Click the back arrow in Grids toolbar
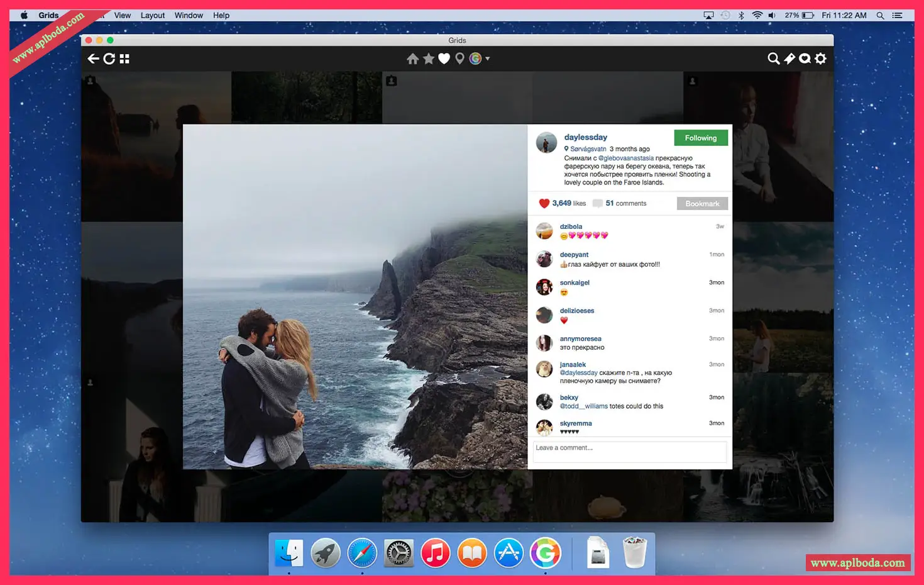The height and width of the screenshot is (585, 924). (x=93, y=58)
